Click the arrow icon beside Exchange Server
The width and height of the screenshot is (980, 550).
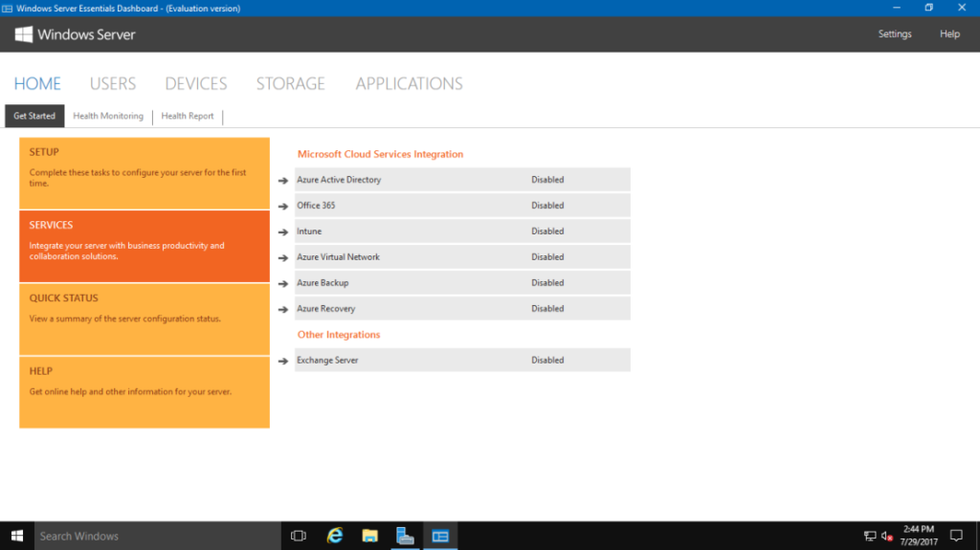tap(283, 362)
